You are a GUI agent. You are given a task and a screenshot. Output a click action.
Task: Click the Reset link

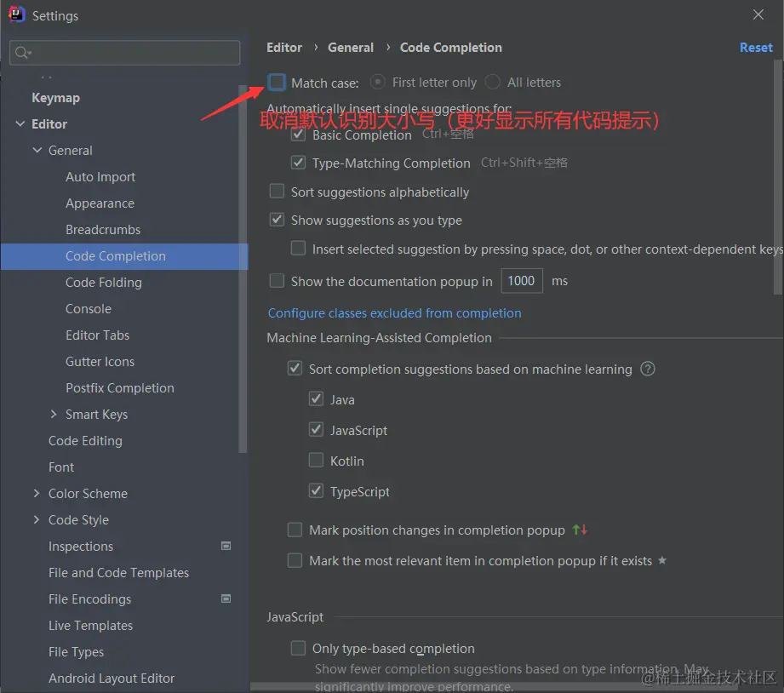click(756, 48)
